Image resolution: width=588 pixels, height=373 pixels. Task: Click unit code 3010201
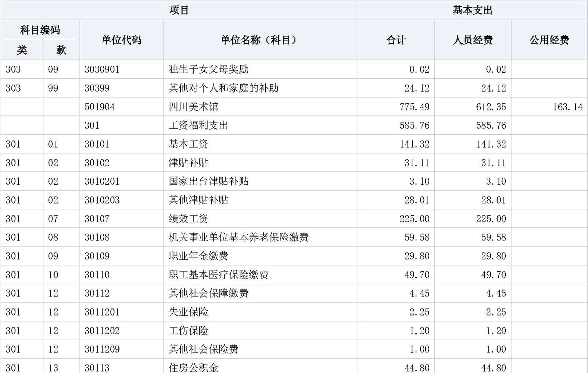tap(102, 181)
